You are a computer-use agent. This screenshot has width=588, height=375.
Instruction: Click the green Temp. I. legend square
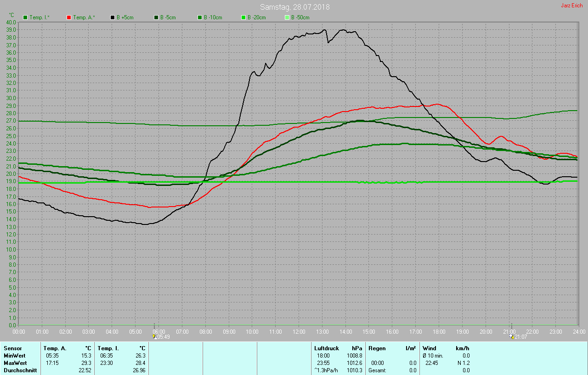(25, 17)
